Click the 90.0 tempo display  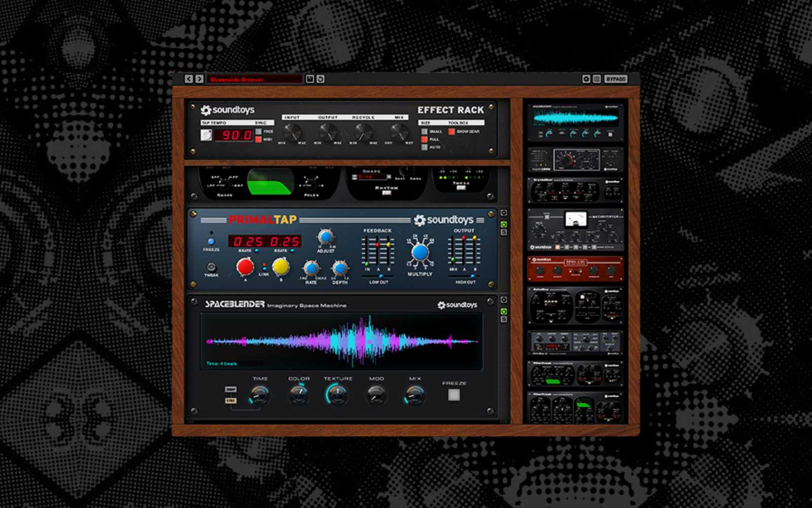click(x=233, y=135)
